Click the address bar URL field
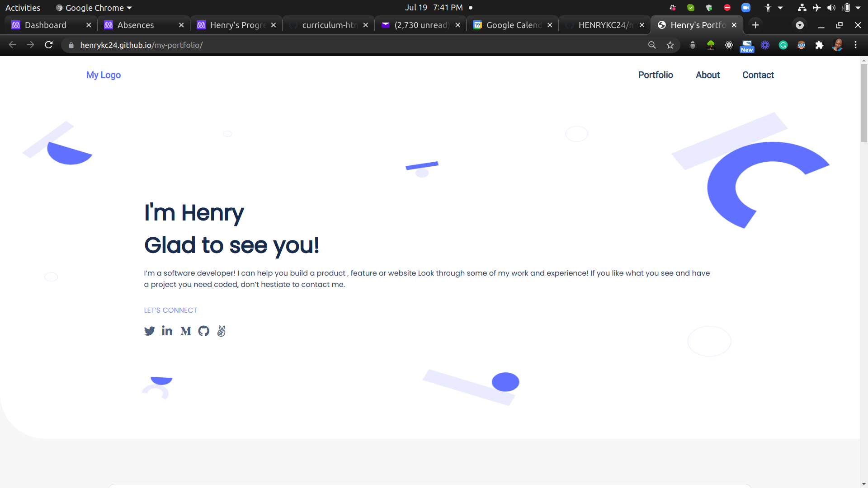The height and width of the screenshot is (488, 868). [x=316, y=45]
